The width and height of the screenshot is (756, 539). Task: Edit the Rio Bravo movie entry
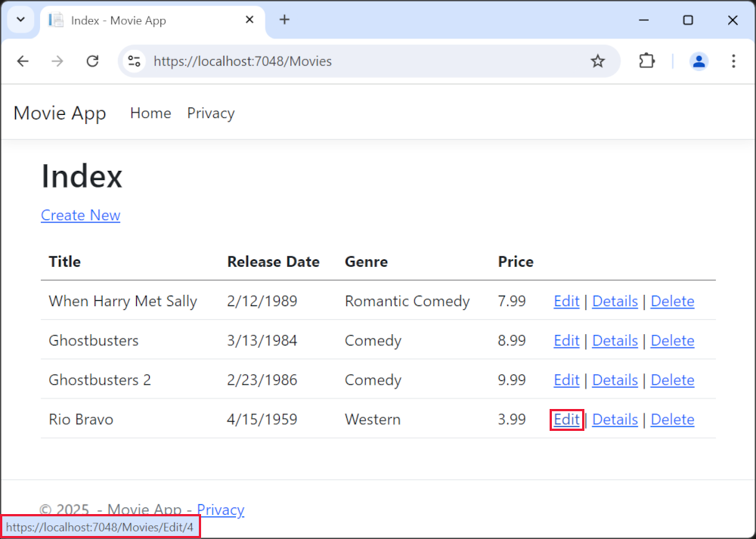pos(566,420)
